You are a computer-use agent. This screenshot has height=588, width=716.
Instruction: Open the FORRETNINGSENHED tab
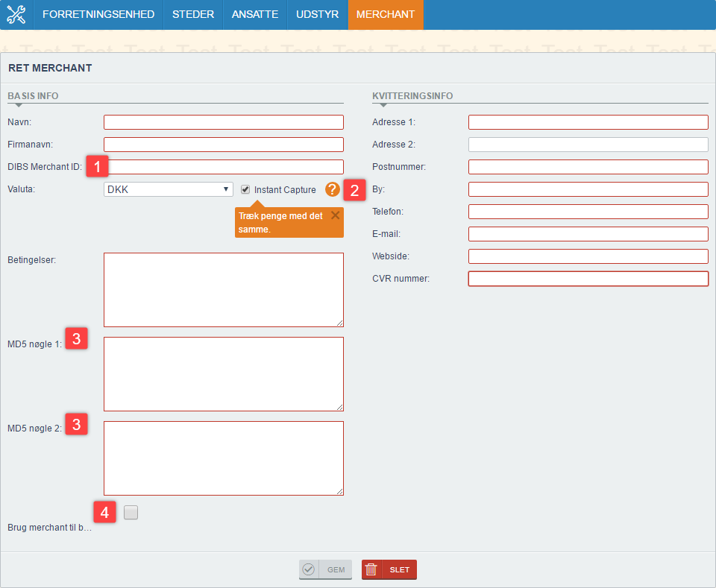[98, 15]
